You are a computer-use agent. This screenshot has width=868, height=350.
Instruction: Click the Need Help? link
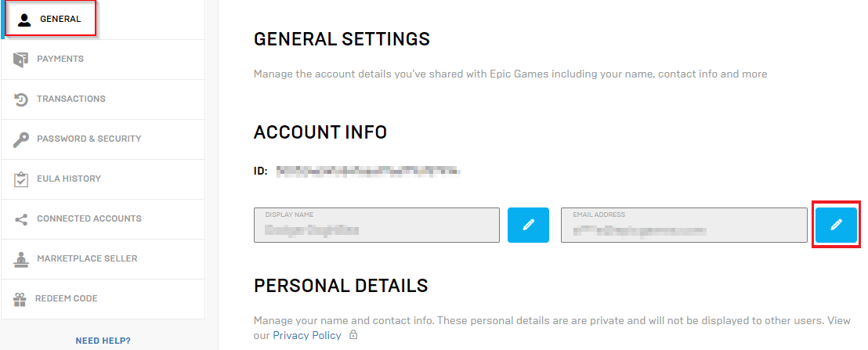[103, 341]
